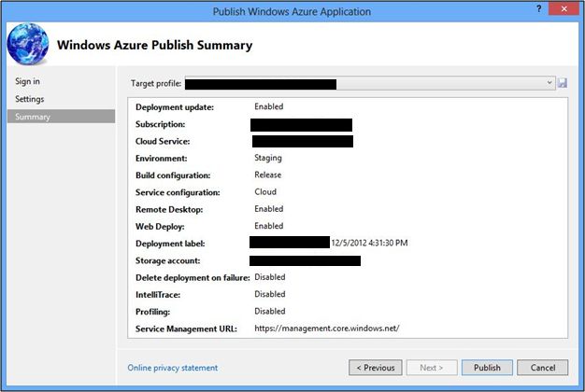The height and width of the screenshot is (392, 585).
Task: Go to the Sign in step
Action: pyautogui.click(x=27, y=81)
